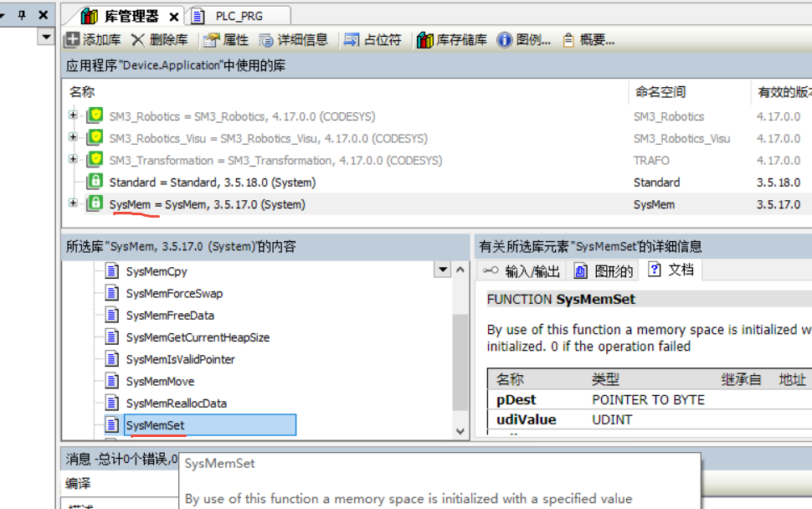Show 详细信息 details from toolbar
The height and width of the screenshot is (509, 812).
coord(294,40)
